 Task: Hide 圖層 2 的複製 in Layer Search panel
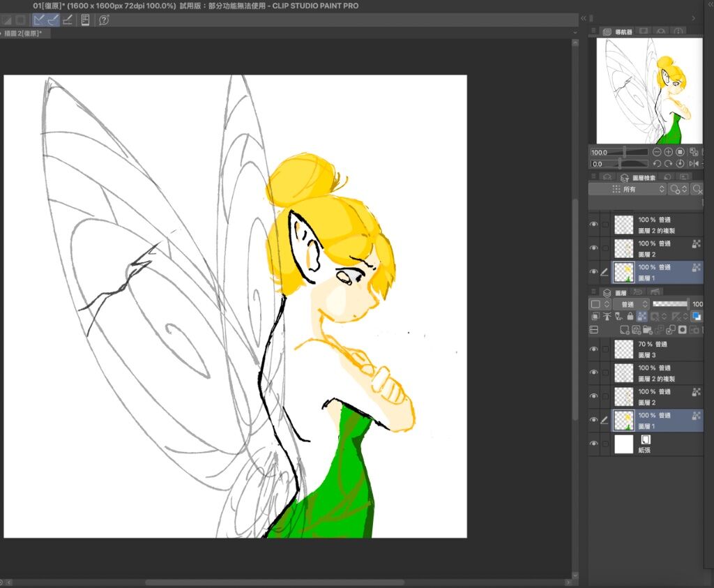click(x=594, y=225)
